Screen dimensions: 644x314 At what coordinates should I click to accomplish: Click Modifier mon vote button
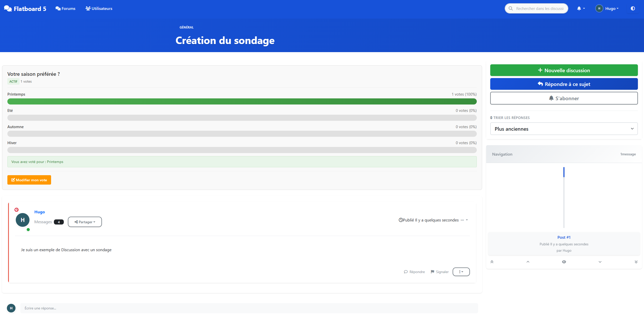pos(29,180)
